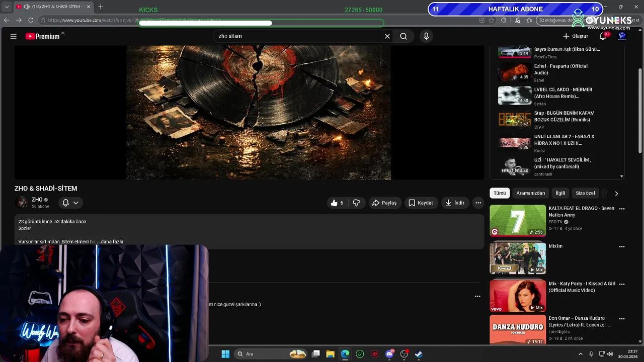Open options for Katy Perry mix
The width and height of the screenshot is (644, 362).
pos(622,284)
